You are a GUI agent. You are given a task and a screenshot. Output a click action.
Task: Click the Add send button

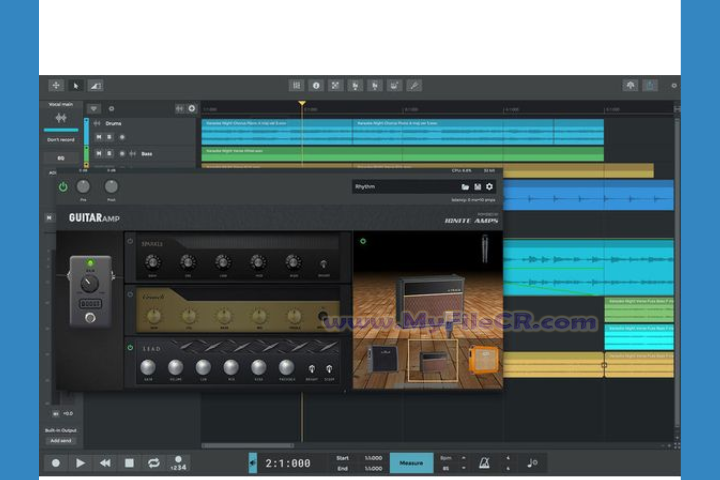(x=61, y=440)
